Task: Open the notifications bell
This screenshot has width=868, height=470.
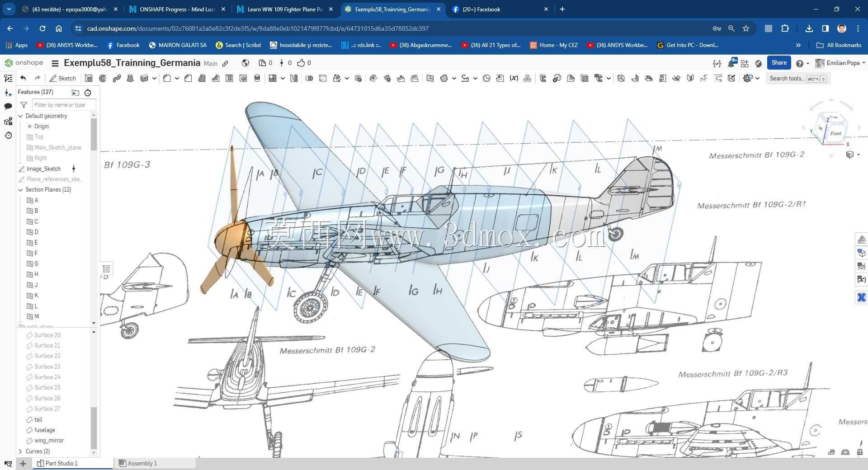Action: [731, 63]
